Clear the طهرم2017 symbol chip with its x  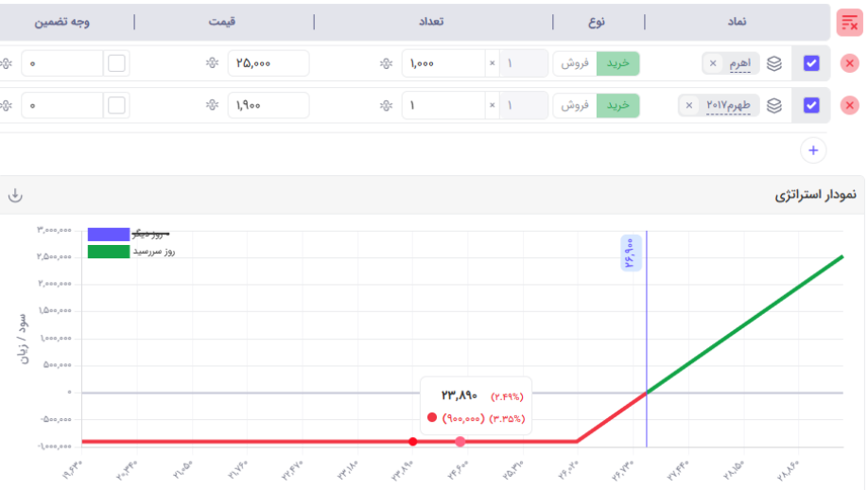click(688, 105)
